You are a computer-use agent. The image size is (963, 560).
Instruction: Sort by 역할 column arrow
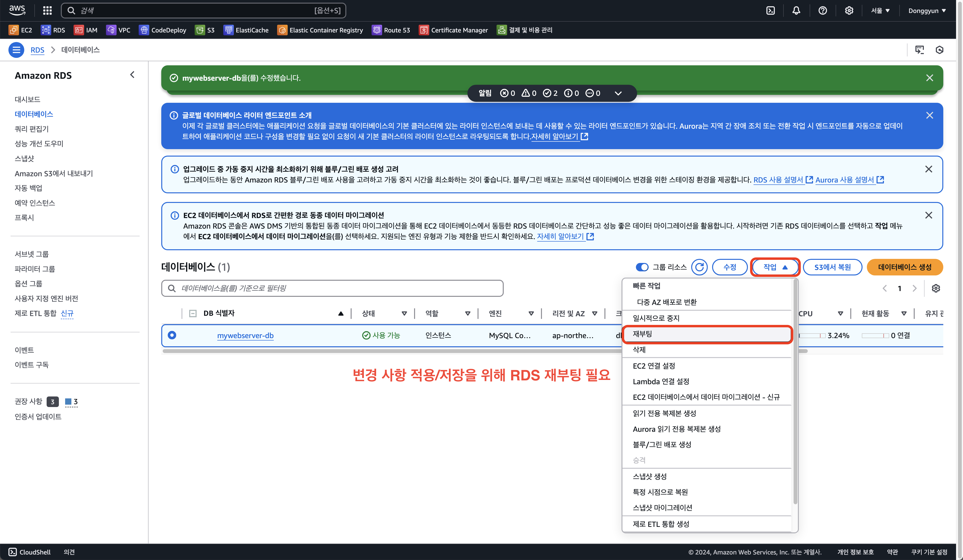pyautogui.click(x=467, y=313)
